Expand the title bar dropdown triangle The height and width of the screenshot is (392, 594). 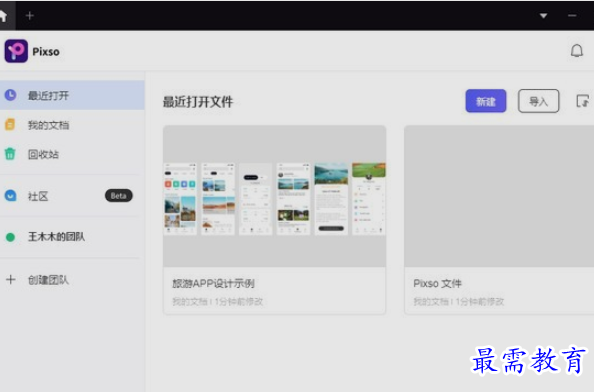(543, 16)
